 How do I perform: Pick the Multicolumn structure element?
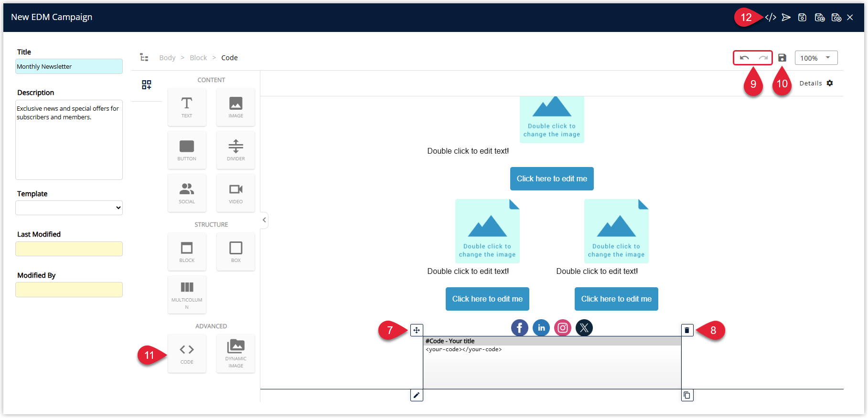click(x=187, y=295)
